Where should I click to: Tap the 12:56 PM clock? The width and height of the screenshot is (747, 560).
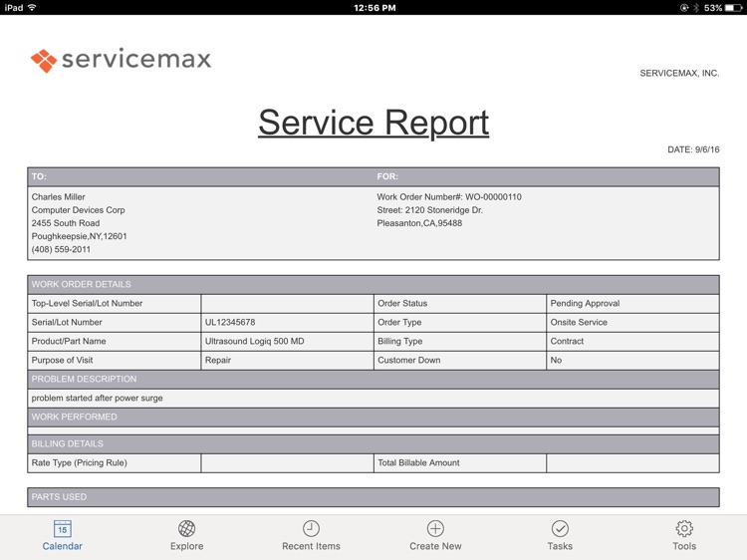[374, 8]
